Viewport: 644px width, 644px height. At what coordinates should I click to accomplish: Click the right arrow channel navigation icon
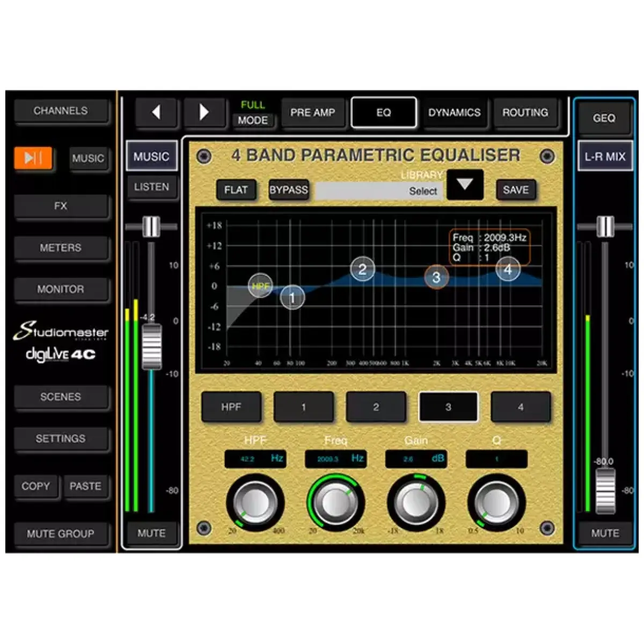pos(204,112)
